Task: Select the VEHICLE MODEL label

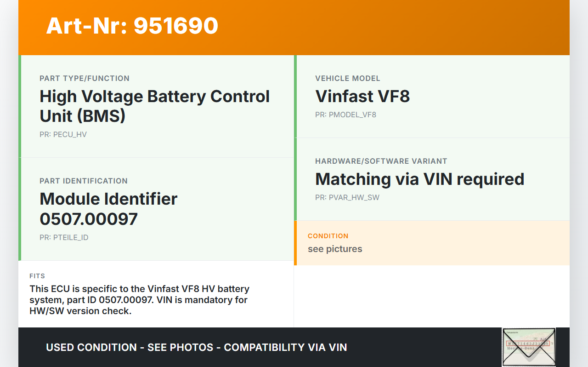Action: 348,78
